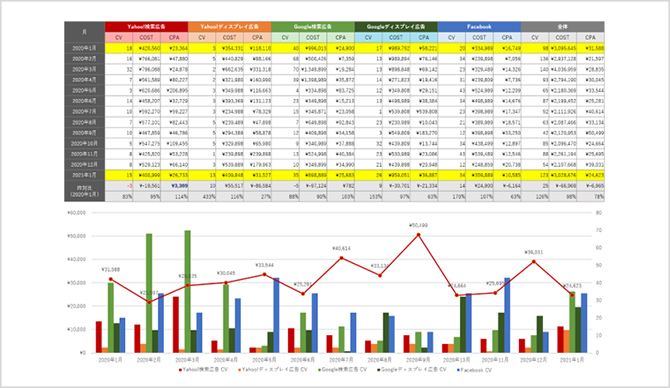Select the 2020年1月 row label
670x388 pixels.
click(x=85, y=48)
